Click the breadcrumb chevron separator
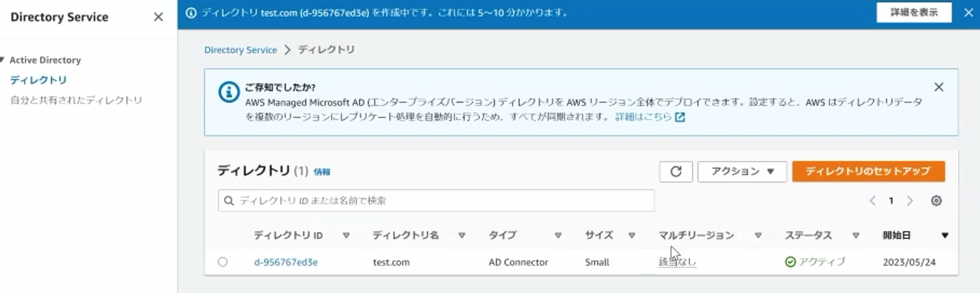The height and width of the screenshot is (293, 980). click(x=287, y=50)
